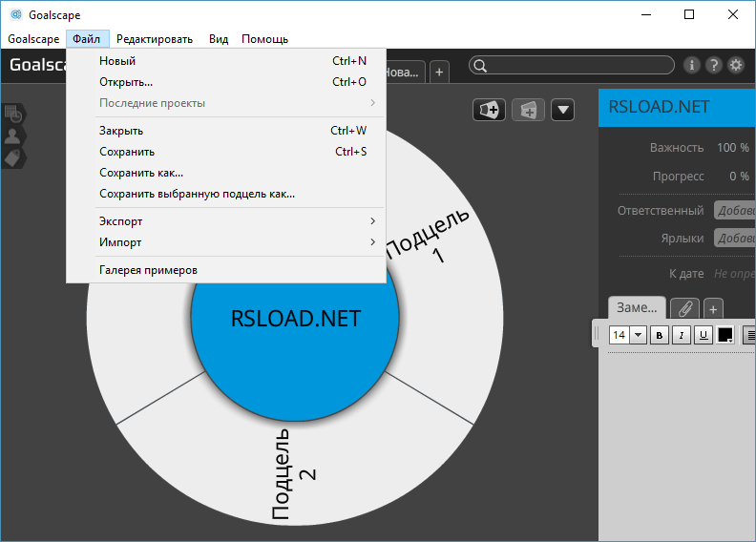Open the tag sidebar icon
This screenshot has width=756, height=542.
(13, 158)
